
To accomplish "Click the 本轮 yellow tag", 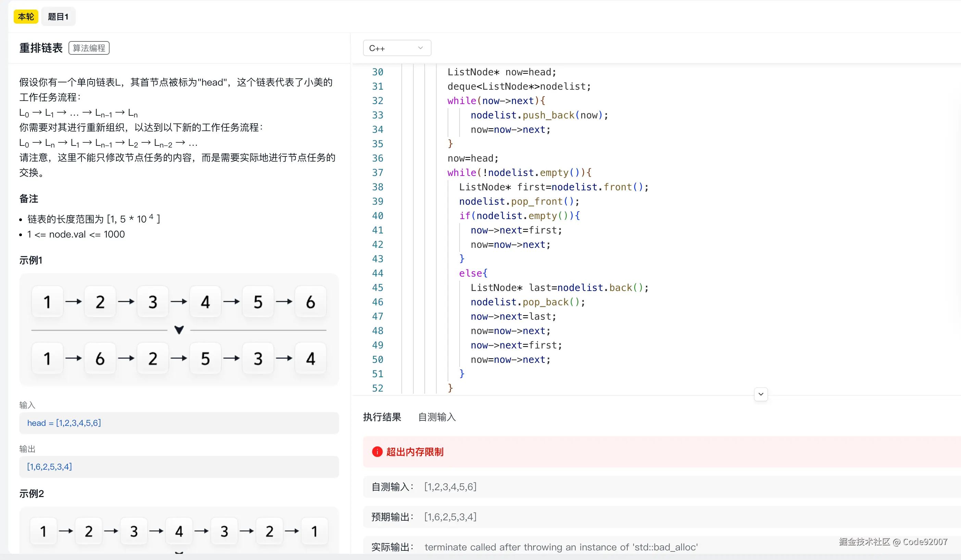I will tap(26, 17).
